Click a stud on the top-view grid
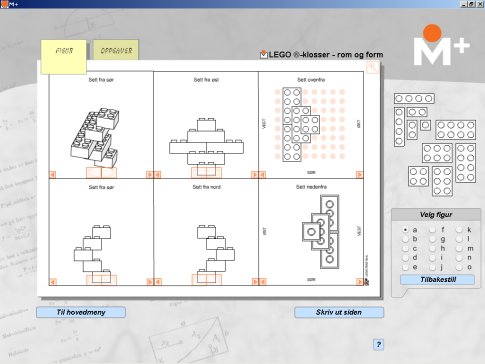Image resolution: width=485 pixels, height=364 pixels. (x=333, y=92)
